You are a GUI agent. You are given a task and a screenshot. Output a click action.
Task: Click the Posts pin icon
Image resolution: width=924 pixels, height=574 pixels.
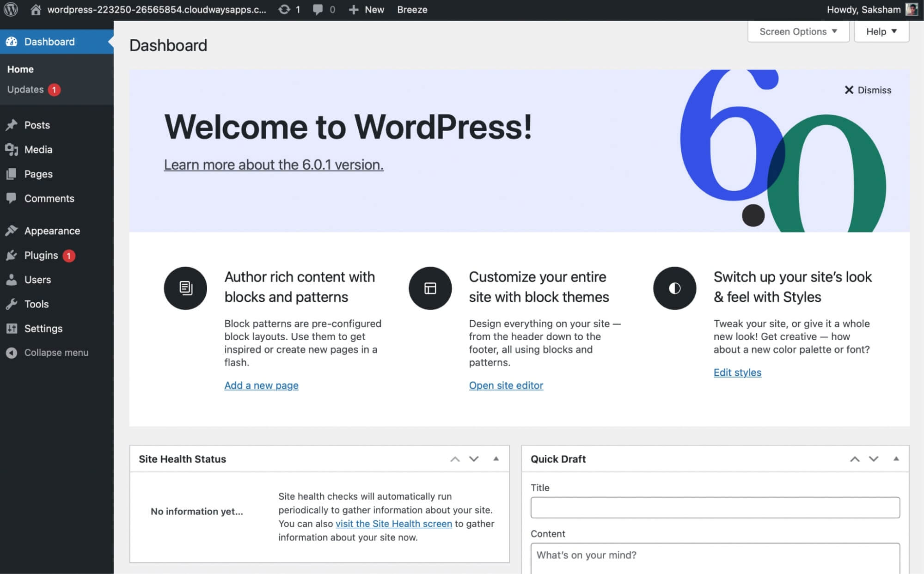[x=12, y=125]
